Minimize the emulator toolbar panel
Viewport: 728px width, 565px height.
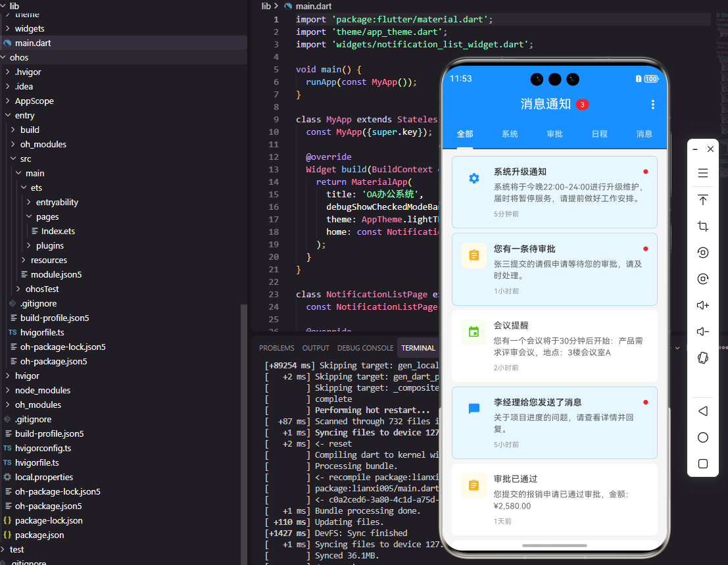click(695, 149)
